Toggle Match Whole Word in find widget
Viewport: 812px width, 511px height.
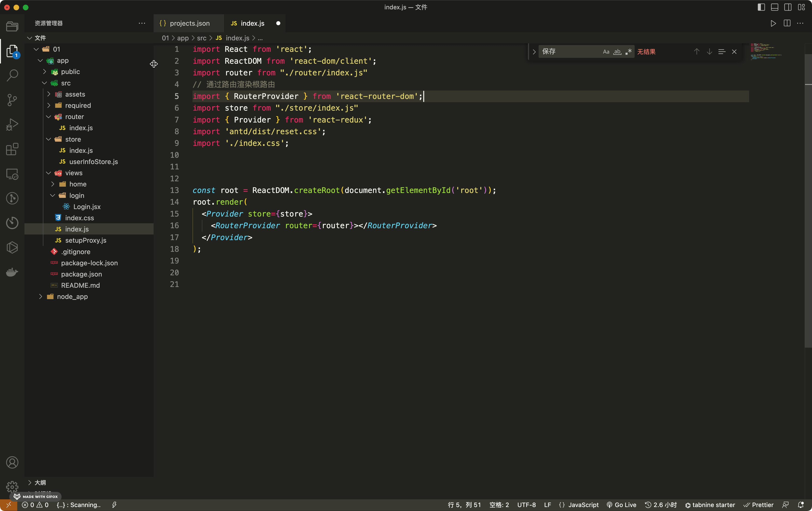(617, 52)
